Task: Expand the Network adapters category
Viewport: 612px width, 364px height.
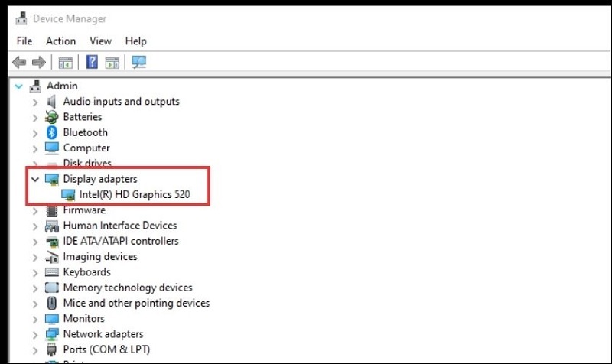Action: point(35,334)
